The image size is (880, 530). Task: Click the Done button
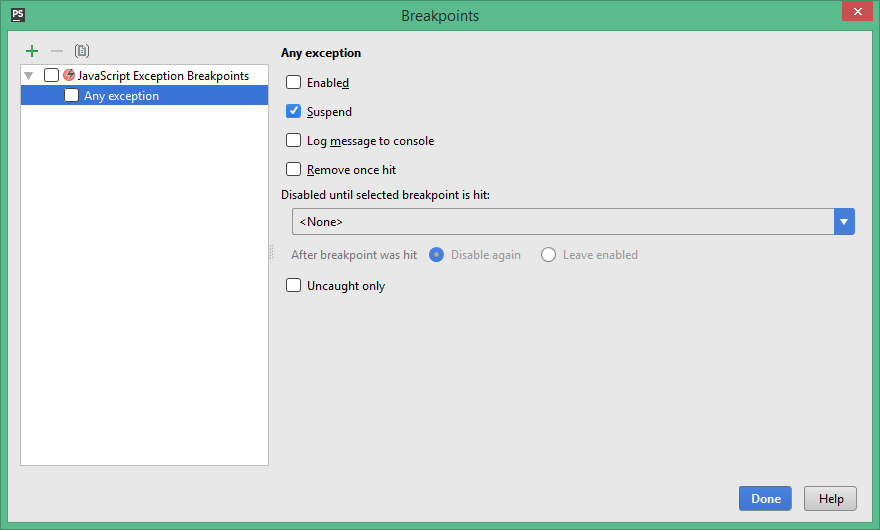click(765, 499)
